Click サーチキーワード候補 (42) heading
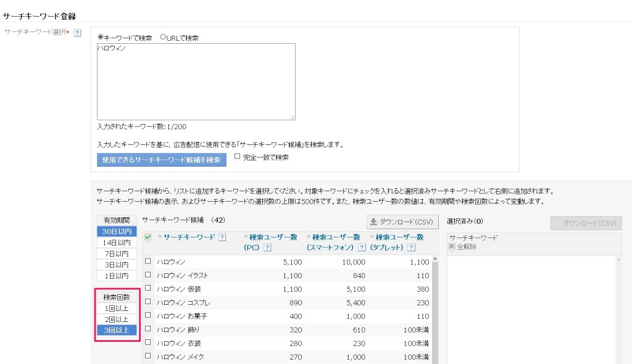 183,220
